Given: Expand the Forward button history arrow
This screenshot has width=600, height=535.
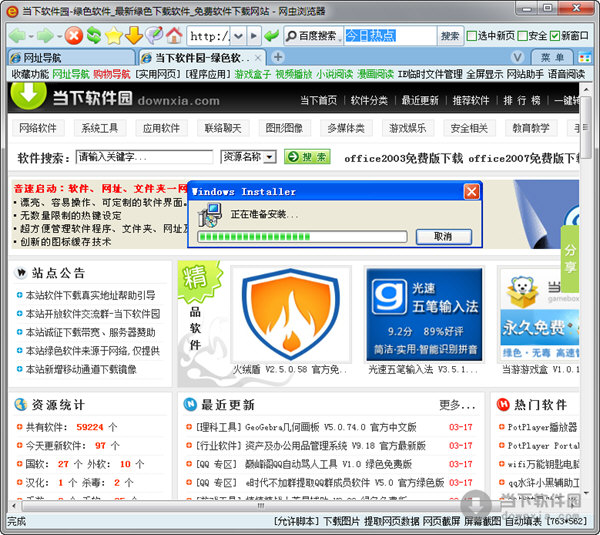Looking at the screenshot, I should pyautogui.click(x=59, y=36).
